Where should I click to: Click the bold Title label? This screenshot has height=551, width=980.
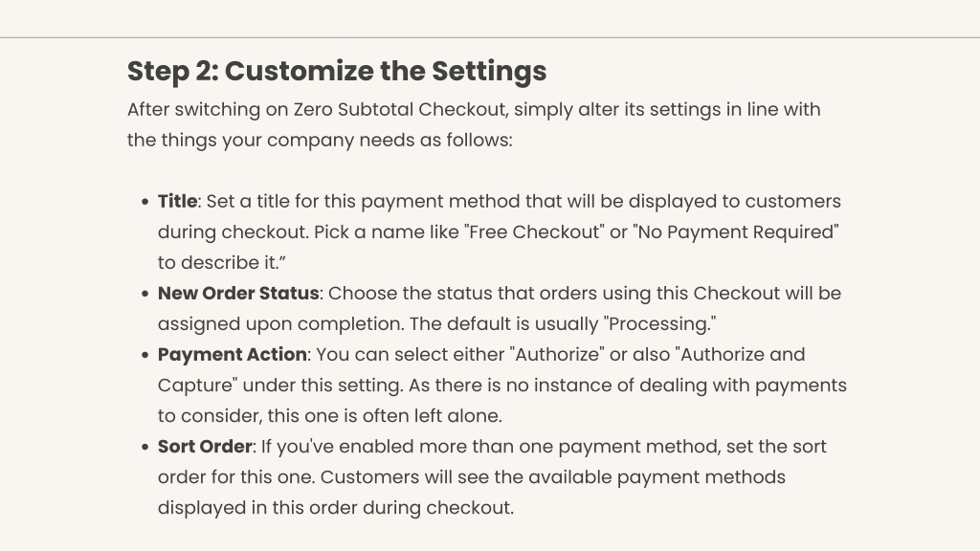pos(177,201)
